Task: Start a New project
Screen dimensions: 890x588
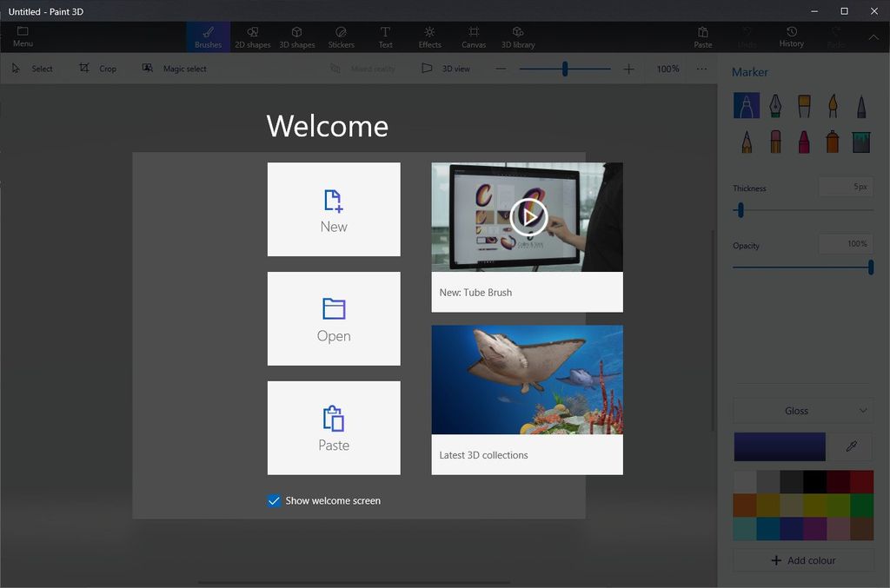Action: [334, 208]
